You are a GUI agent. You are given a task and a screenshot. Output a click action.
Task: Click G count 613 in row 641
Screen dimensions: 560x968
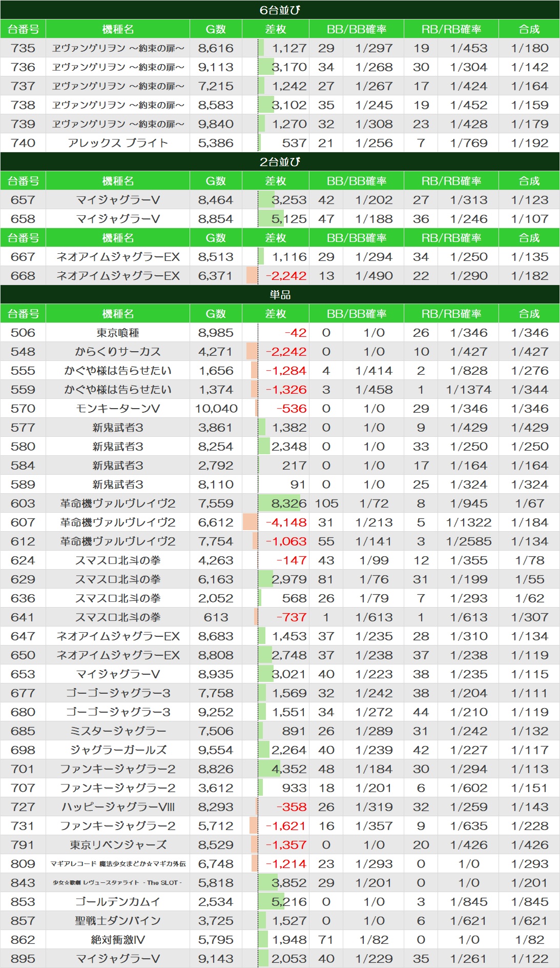tap(216, 617)
